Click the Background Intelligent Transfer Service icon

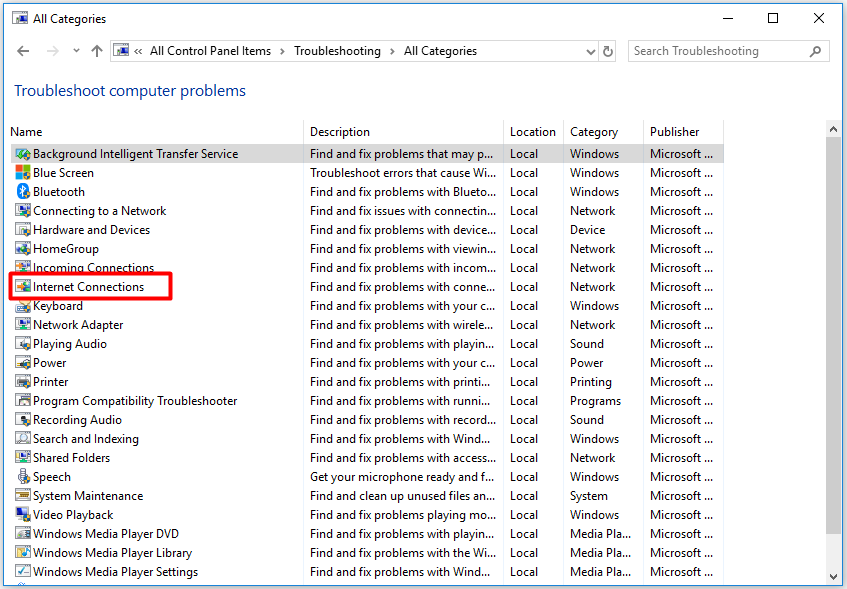[x=23, y=154]
